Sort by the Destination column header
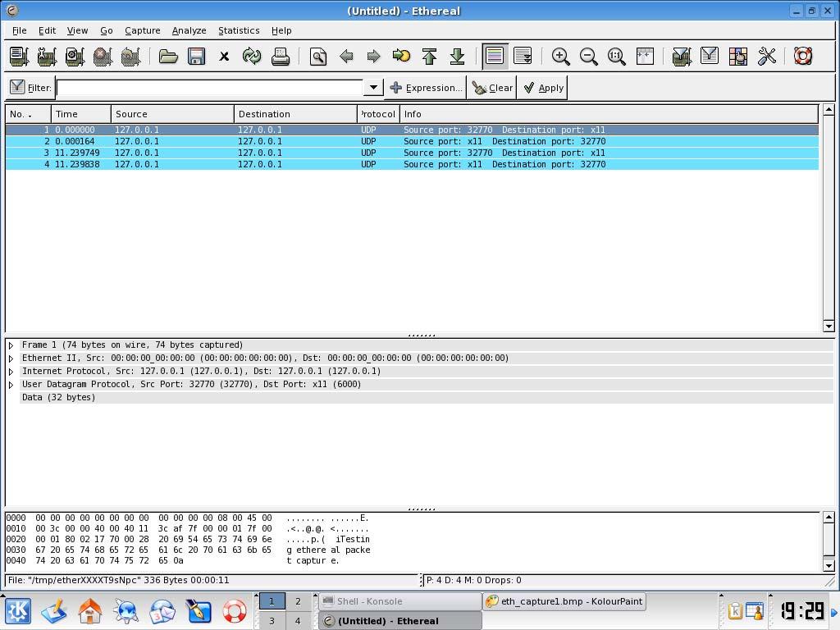The width and height of the screenshot is (840, 630). coord(295,114)
